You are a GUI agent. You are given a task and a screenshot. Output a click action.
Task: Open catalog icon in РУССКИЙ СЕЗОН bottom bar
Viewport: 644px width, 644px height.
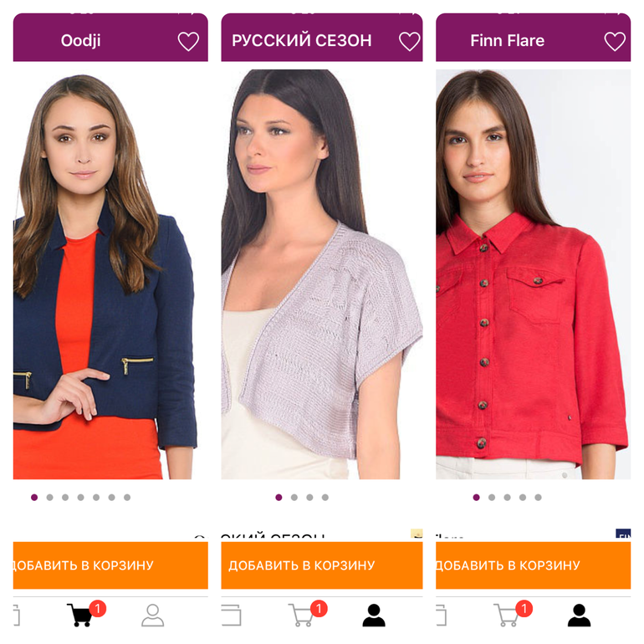[x=231, y=615]
